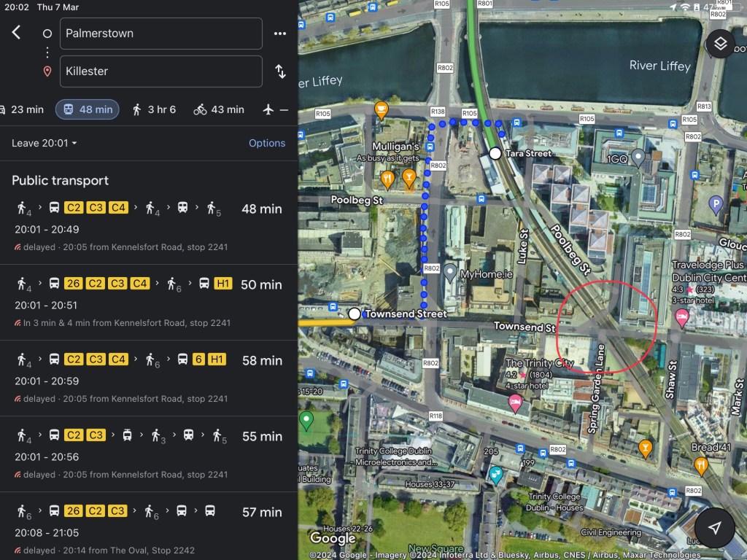Open the map layers button
747x560 pixels.
[720, 44]
